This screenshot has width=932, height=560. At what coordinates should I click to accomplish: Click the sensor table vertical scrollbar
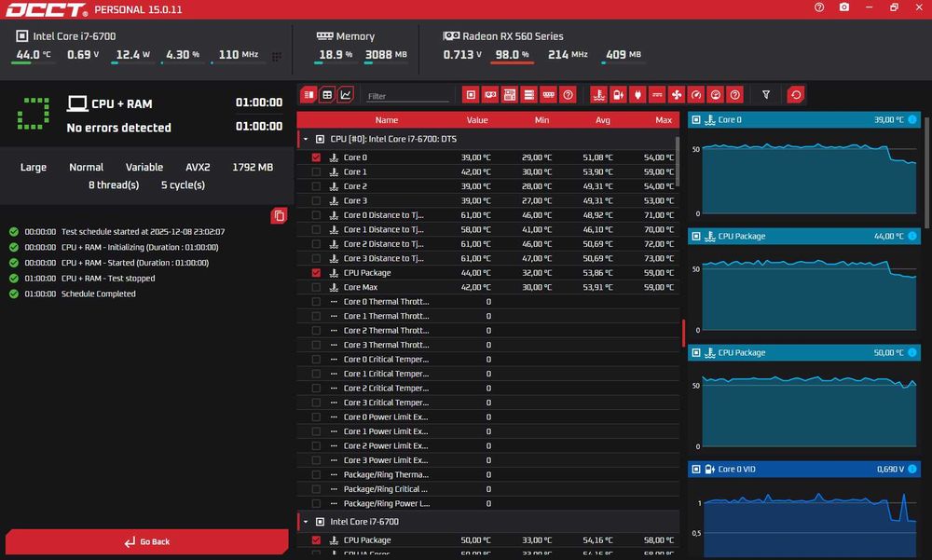pyautogui.click(x=678, y=162)
